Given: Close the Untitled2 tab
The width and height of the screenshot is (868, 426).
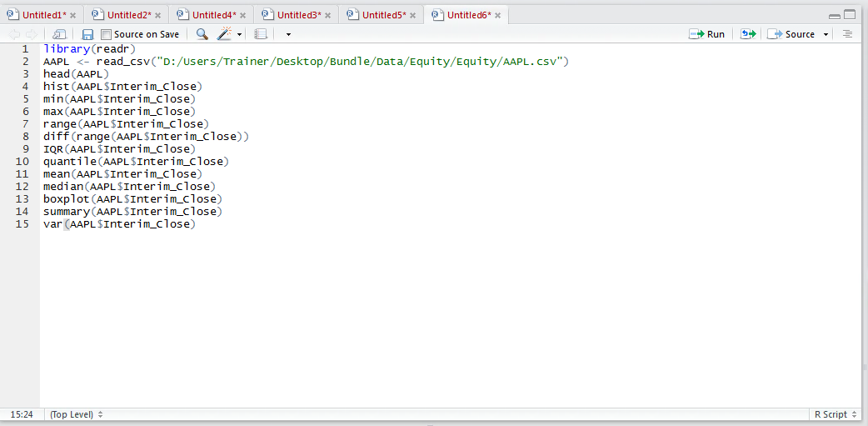Looking at the screenshot, I should (157, 16).
